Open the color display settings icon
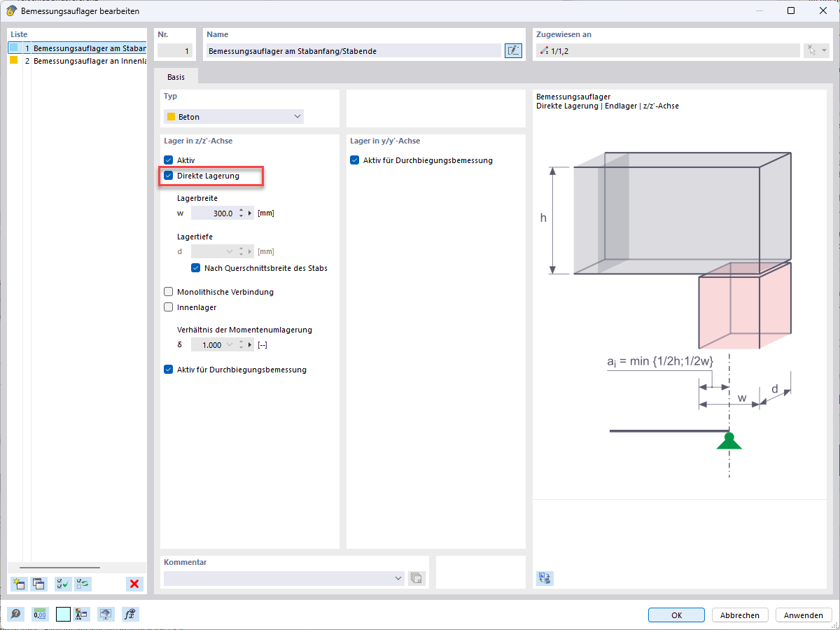Image resolution: width=840 pixels, height=630 pixels. coord(80,614)
